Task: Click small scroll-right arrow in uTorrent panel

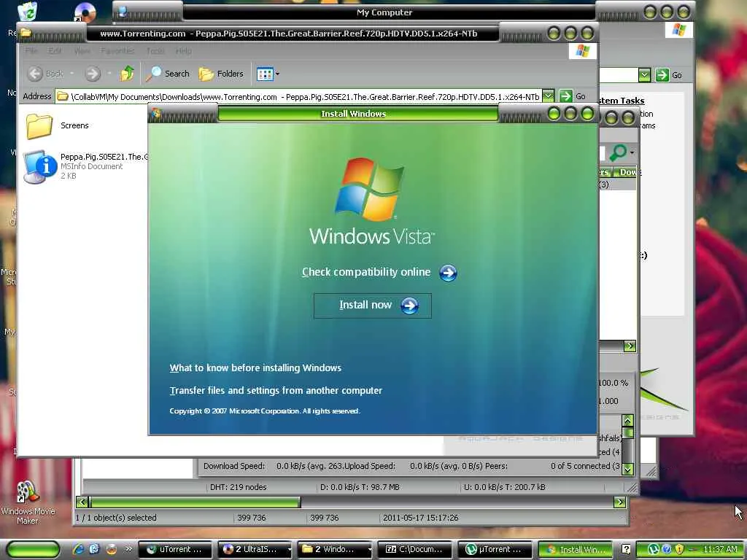Action: 630,346
